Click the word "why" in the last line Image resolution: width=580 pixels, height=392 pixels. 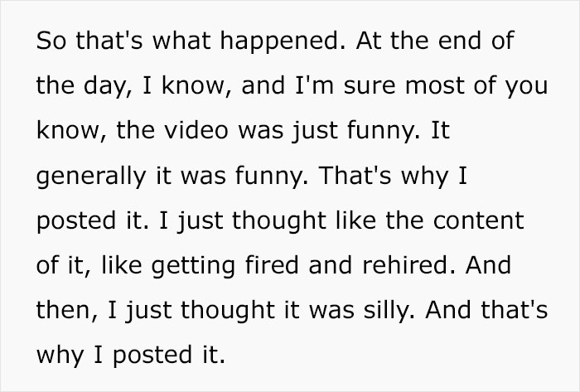pos(60,356)
